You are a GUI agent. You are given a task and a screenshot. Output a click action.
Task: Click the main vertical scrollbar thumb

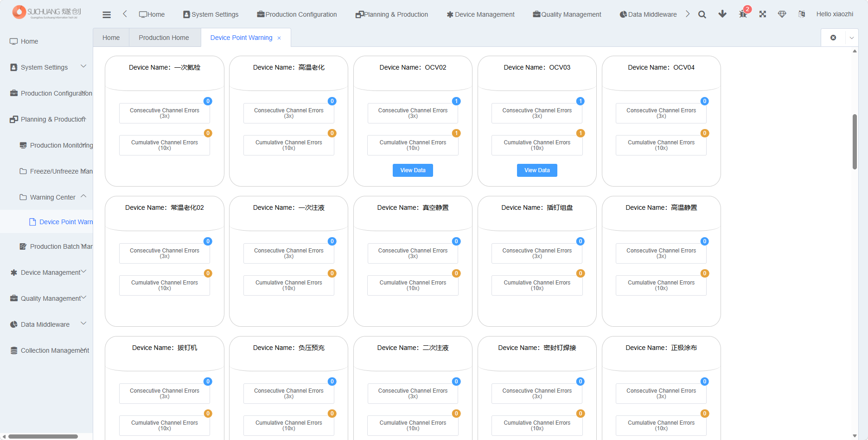[855, 142]
